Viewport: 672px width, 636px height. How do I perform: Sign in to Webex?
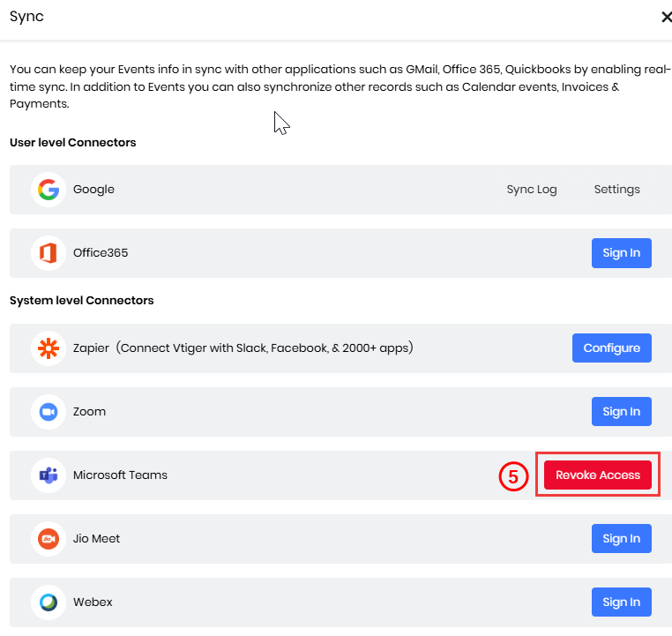622,602
